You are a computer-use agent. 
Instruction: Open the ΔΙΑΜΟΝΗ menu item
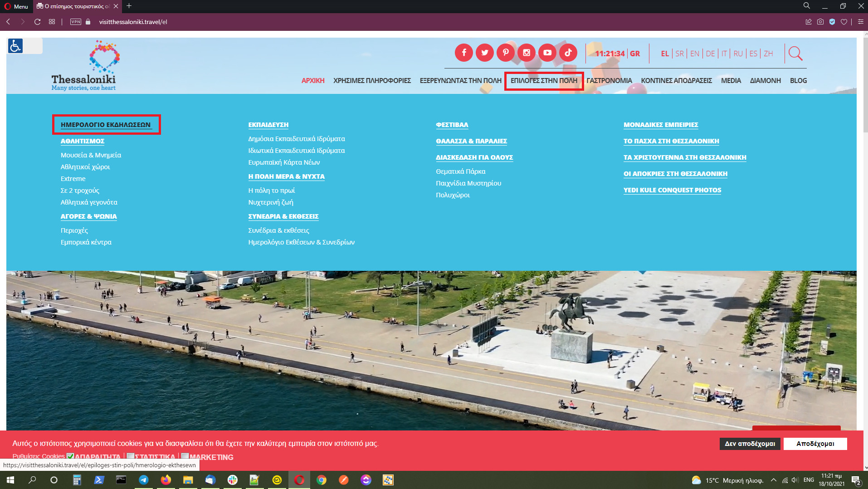coord(765,80)
